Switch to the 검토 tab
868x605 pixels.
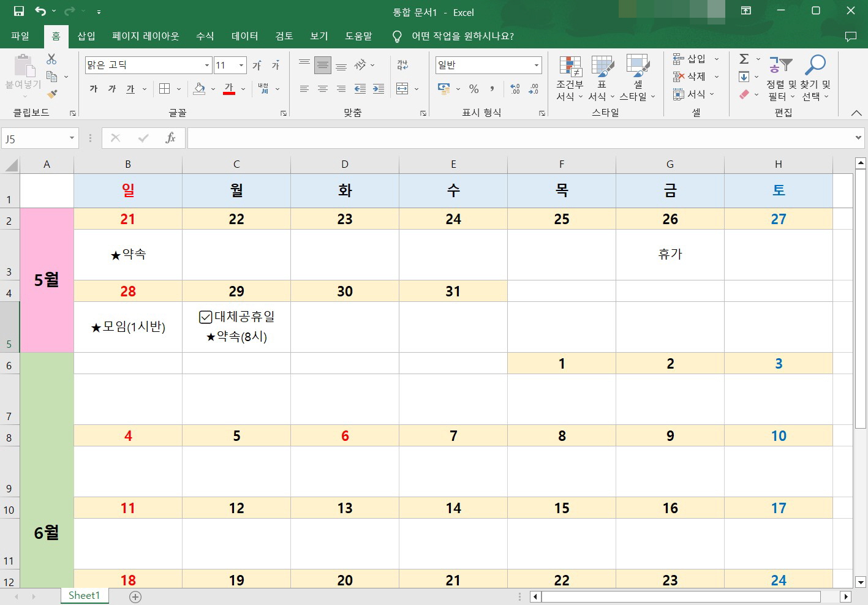coord(284,36)
